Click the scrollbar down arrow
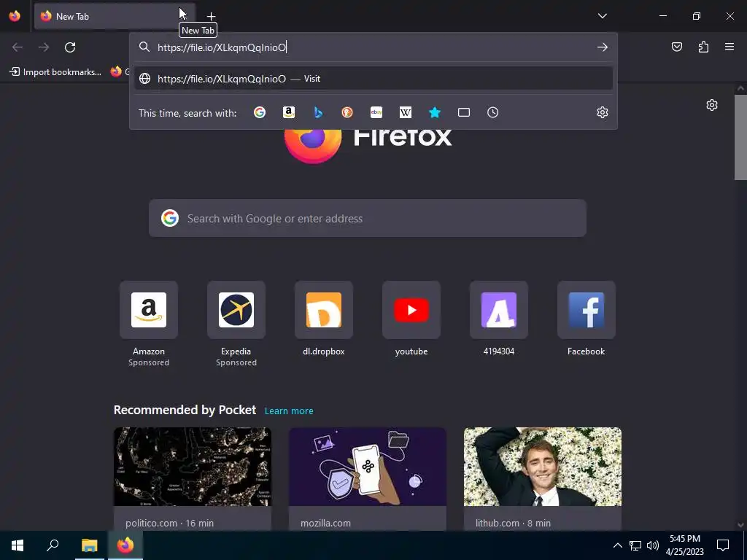 click(x=740, y=525)
